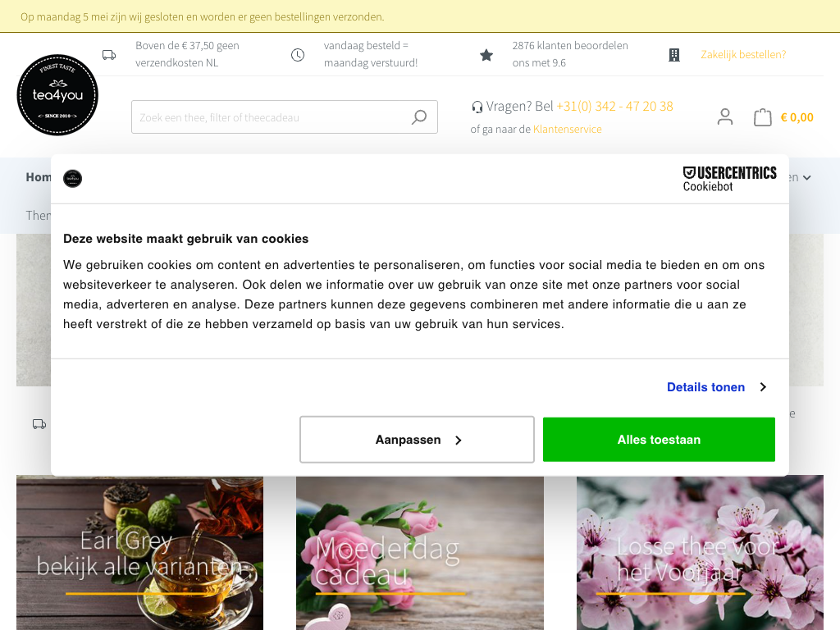Click the headset icon next to Vragen
Viewport: 840px width, 630px height.
click(477, 107)
